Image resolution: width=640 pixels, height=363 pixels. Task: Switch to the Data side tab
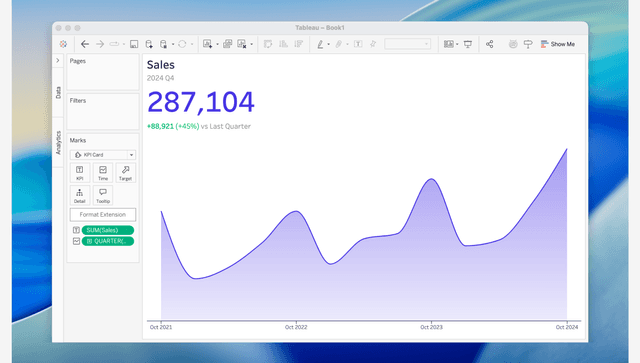tap(58, 92)
